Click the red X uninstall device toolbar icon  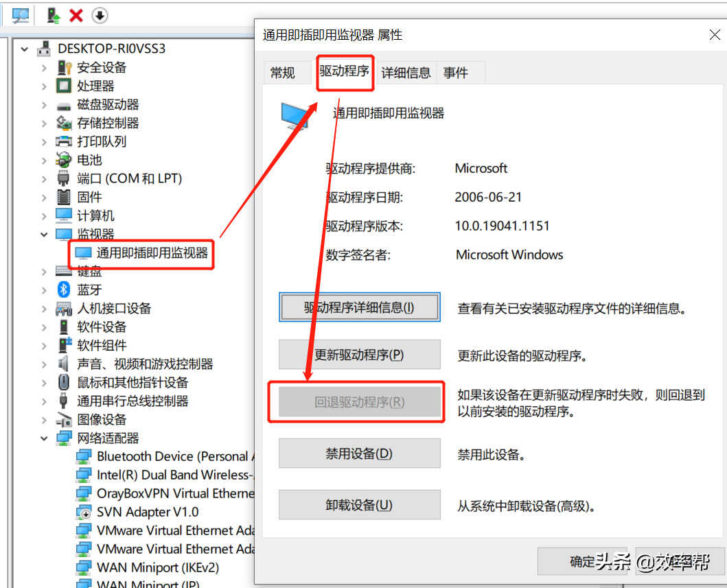pyautogui.click(x=76, y=16)
